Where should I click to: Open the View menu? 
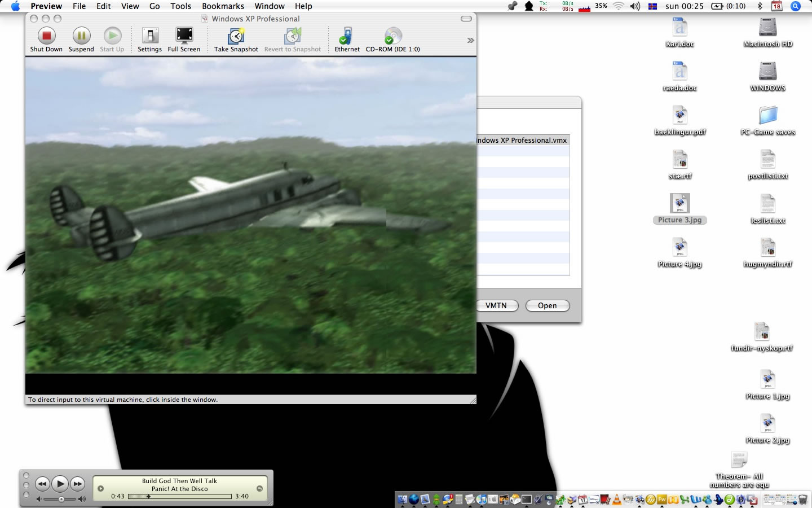130,6
